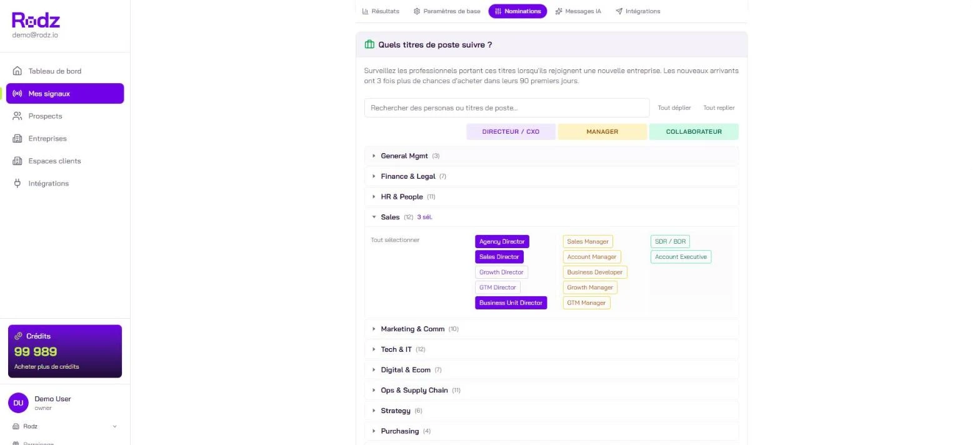Viewport: 980px width, 445px height.
Task: Deselect the Agency Director title
Action: pyautogui.click(x=502, y=242)
